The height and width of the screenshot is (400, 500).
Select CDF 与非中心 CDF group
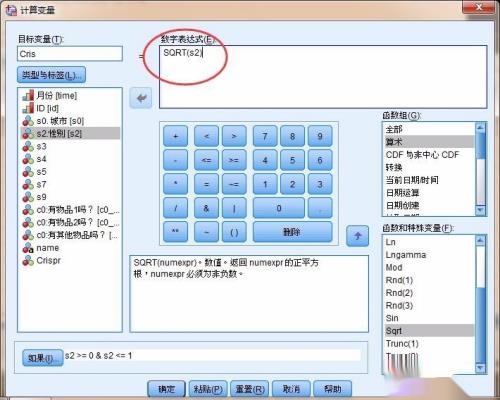click(429, 155)
